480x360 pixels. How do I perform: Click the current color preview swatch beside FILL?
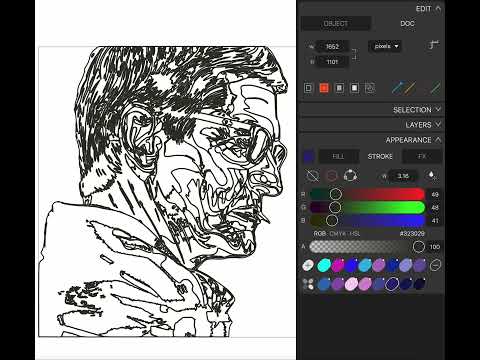click(x=309, y=157)
